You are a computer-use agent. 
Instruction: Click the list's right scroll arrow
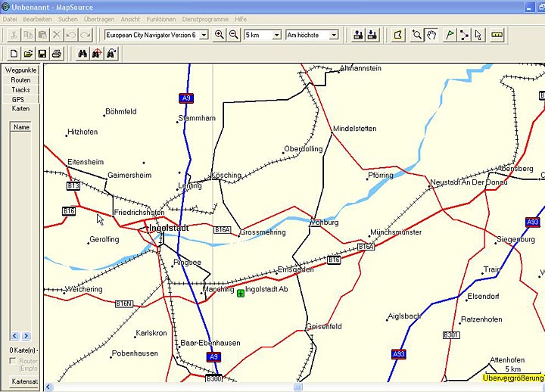pyautogui.click(x=26, y=335)
